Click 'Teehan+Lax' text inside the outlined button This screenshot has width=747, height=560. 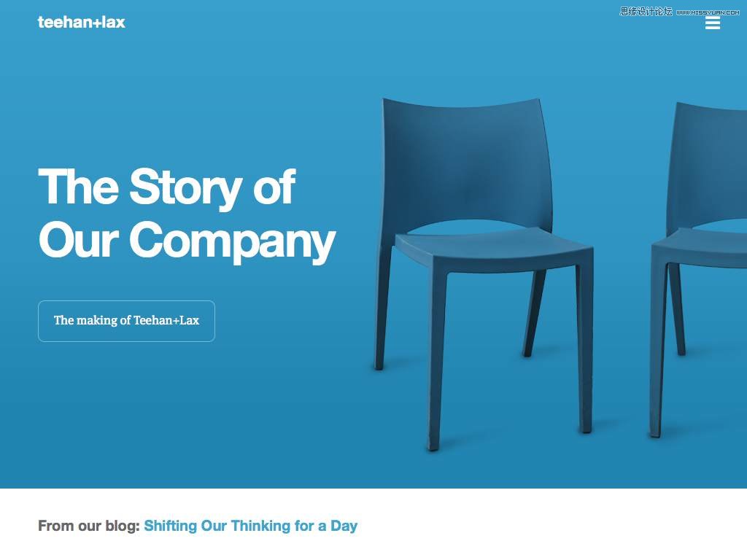click(x=166, y=321)
